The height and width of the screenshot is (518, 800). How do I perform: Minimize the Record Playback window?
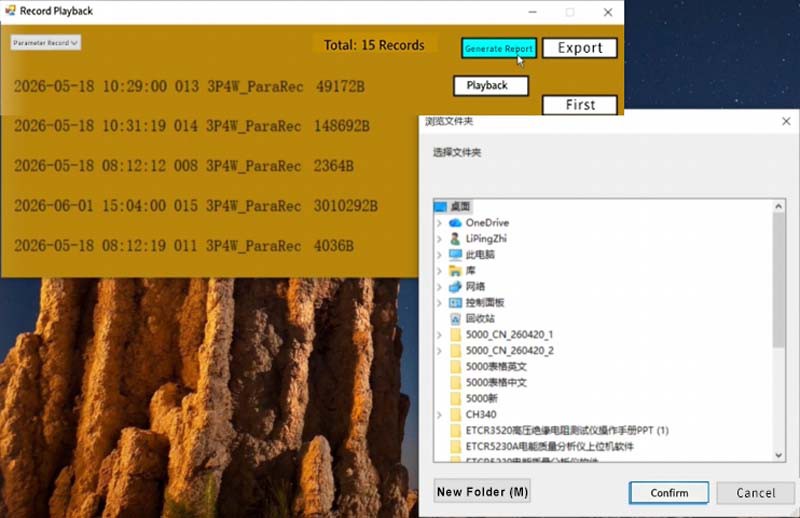(x=532, y=12)
